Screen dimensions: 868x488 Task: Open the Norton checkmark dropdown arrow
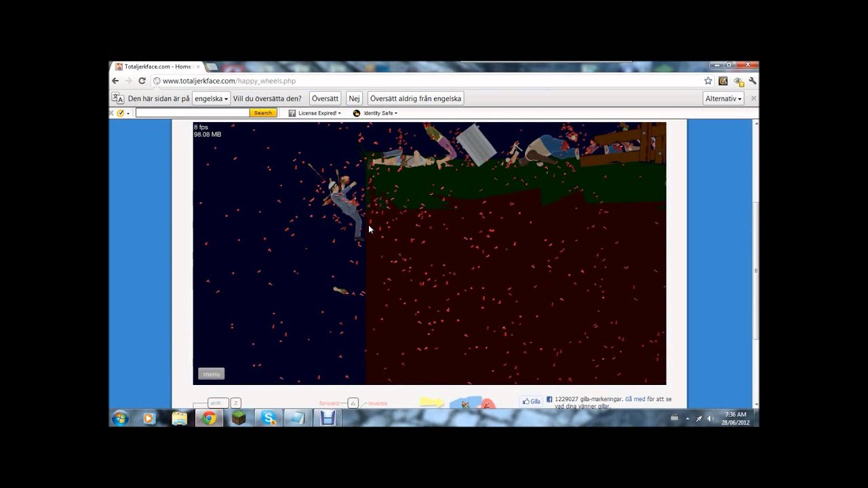(127, 113)
